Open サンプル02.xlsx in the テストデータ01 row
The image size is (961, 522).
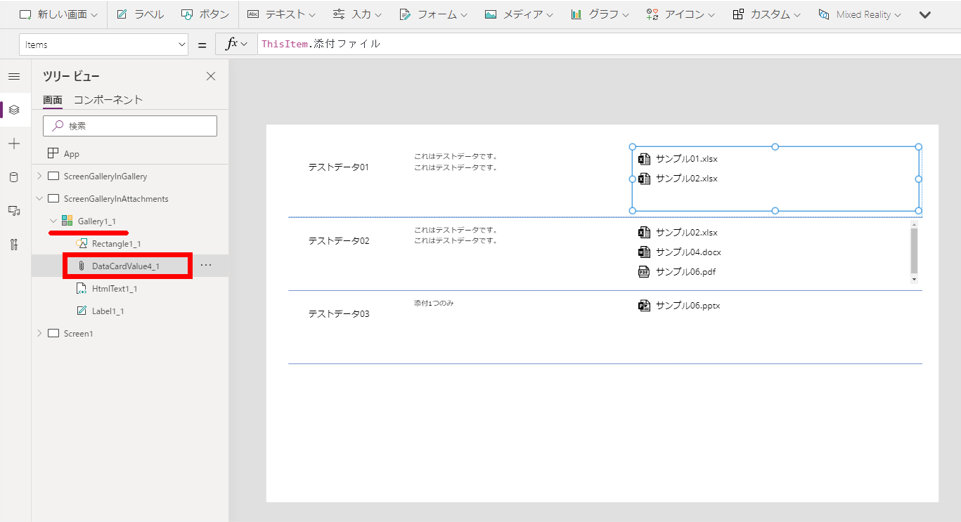(686, 179)
